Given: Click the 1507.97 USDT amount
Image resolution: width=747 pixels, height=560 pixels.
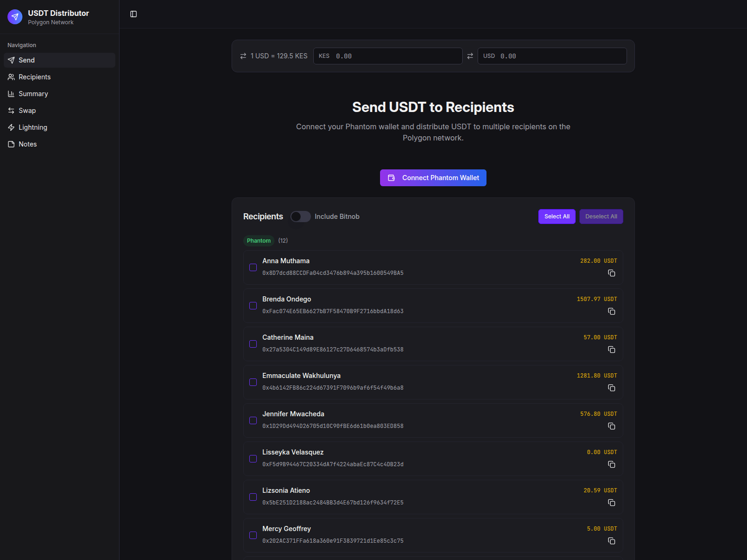Looking at the screenshot, I should [597, 299].
